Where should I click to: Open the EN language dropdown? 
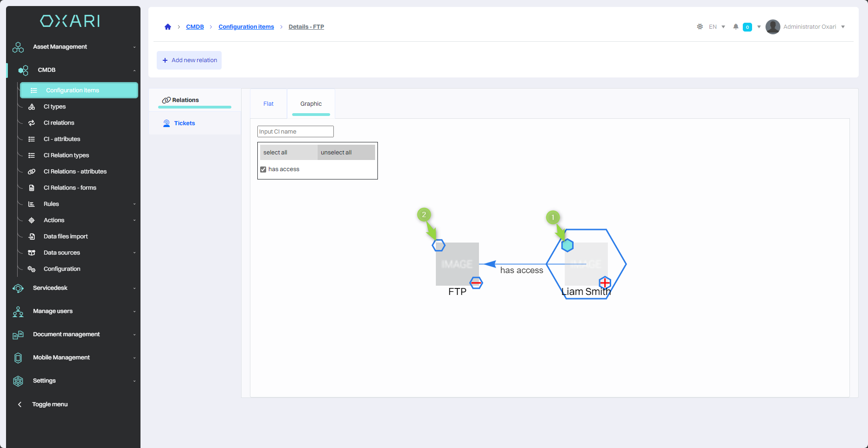[x=716, y=27]
